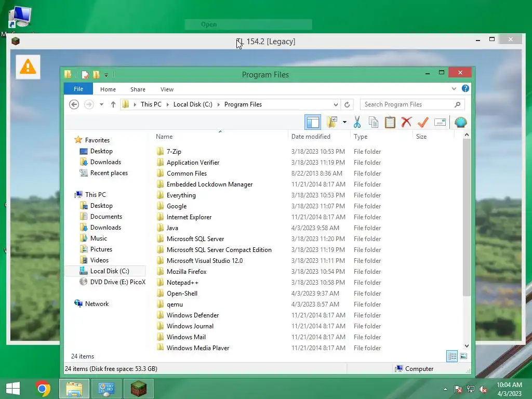
Task: Open the chevron after This PC breadcrumb
Action: click(168, 104)
